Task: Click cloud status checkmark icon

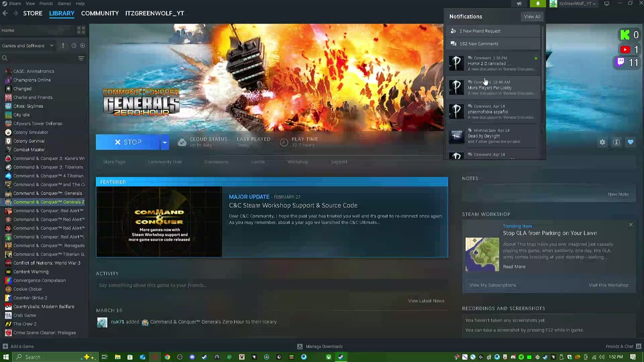Action: [x=182, y=142]
